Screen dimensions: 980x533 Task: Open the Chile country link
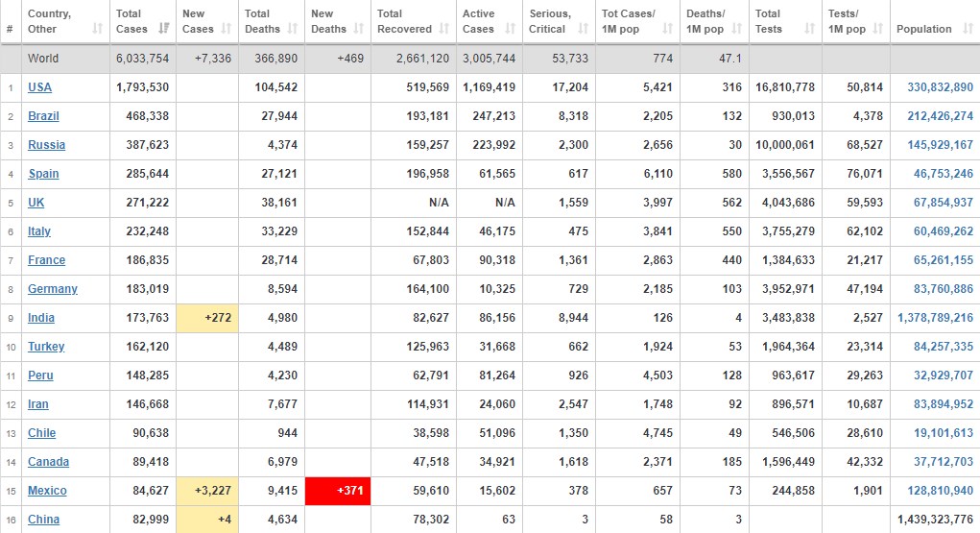[x=41, y=433]
